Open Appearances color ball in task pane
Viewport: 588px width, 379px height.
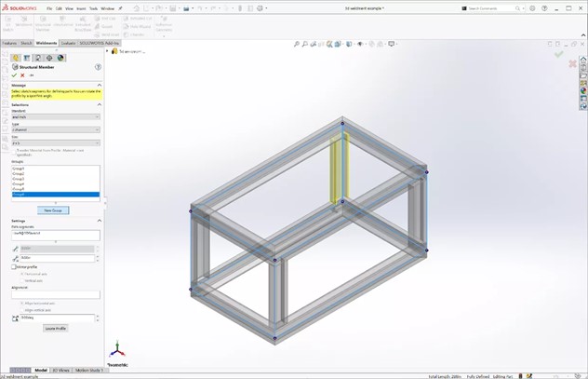pos(583,91)
